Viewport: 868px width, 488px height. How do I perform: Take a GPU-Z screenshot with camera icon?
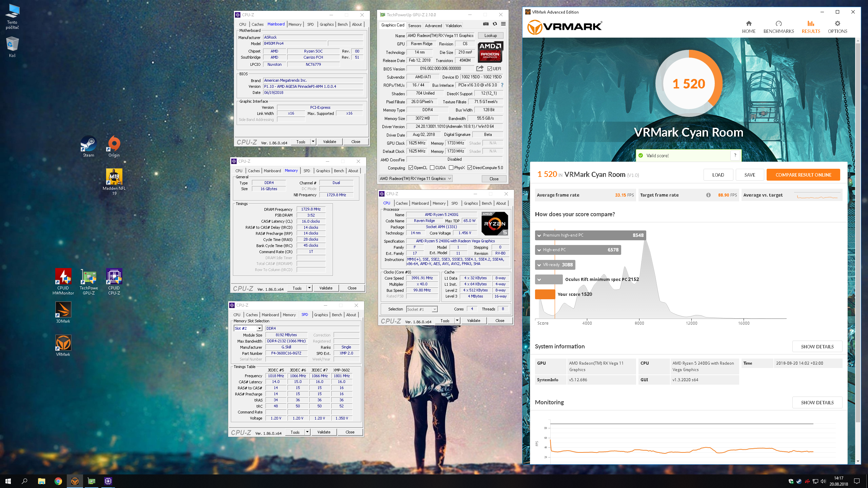pyautogui.click(x=486, y=24)
